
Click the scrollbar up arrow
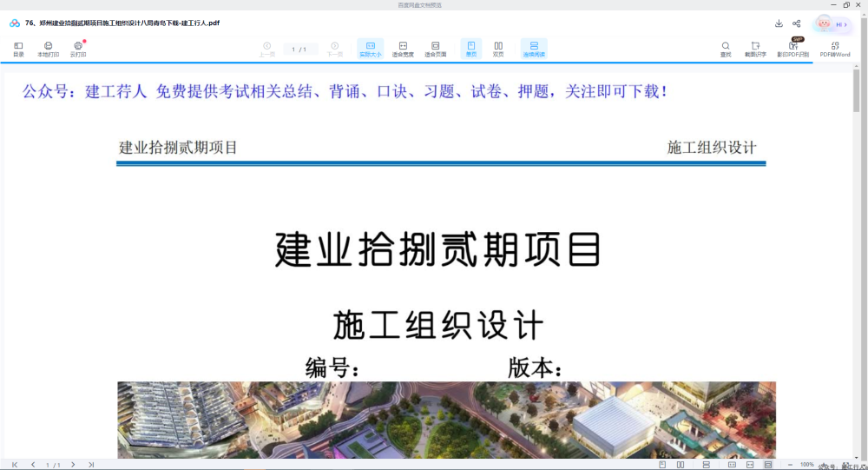[x=857, y=65]
